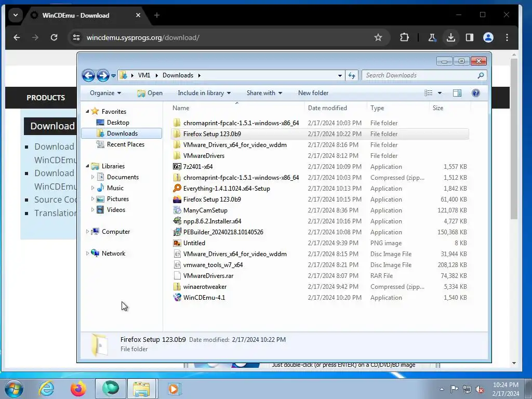Expand the Videos library node

92,209
